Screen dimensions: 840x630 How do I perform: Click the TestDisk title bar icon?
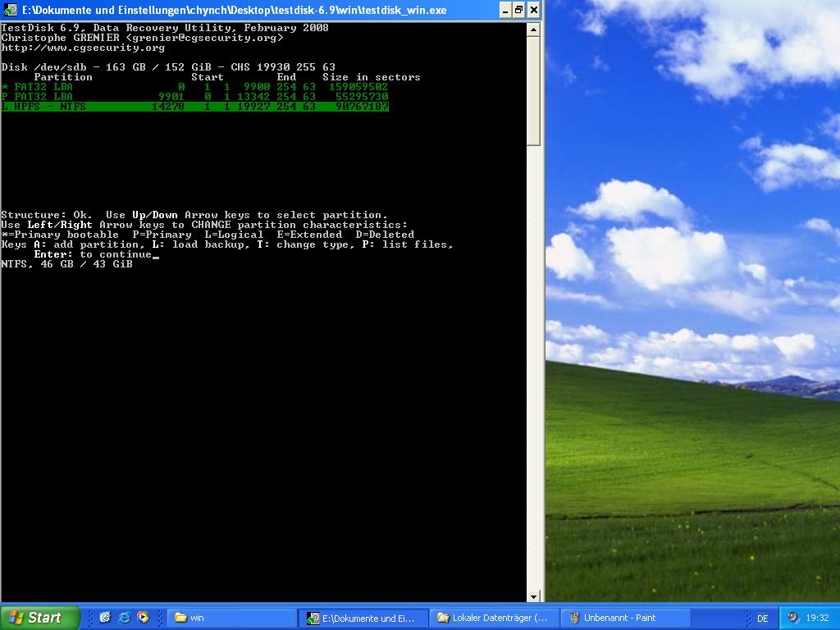[x=11, y=10]
